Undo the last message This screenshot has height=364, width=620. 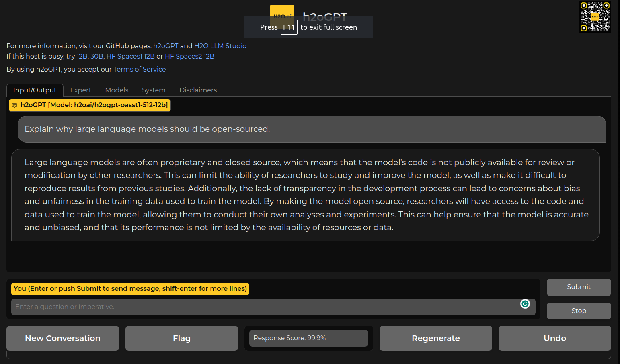tap(554, 338)
